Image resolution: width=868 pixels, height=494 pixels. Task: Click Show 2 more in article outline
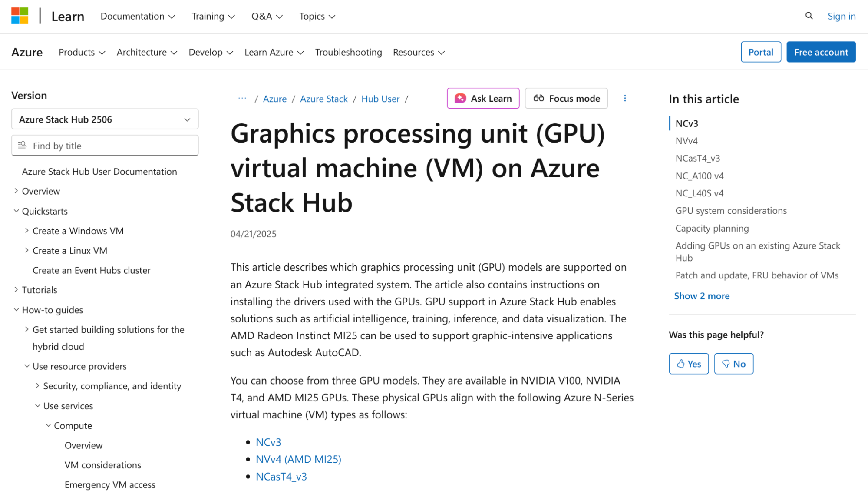[x=702, y=296]
